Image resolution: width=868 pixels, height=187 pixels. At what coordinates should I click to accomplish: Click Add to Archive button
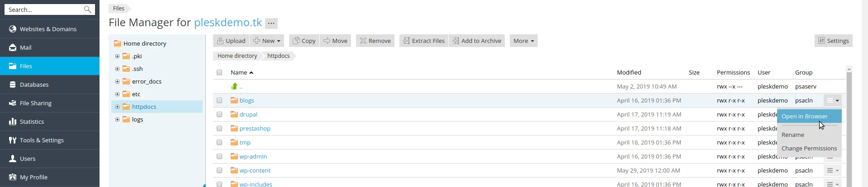[x=477, y=41]
